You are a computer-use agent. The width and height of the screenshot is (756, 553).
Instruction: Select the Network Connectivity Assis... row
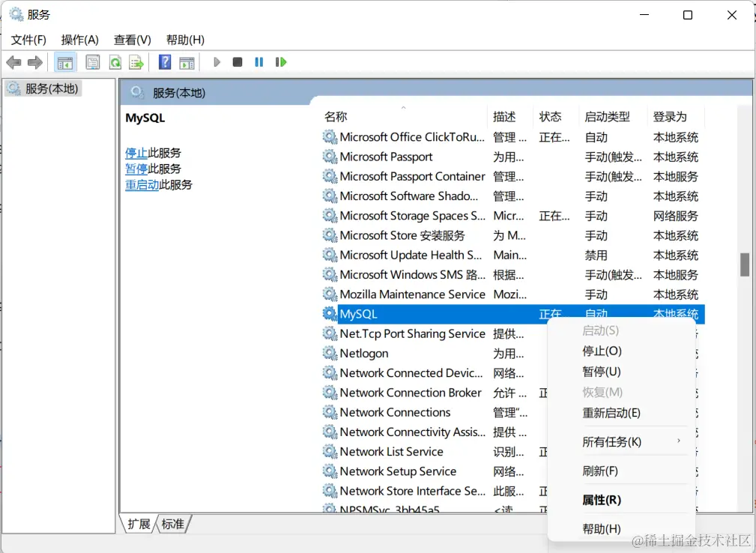coord(436,432)
